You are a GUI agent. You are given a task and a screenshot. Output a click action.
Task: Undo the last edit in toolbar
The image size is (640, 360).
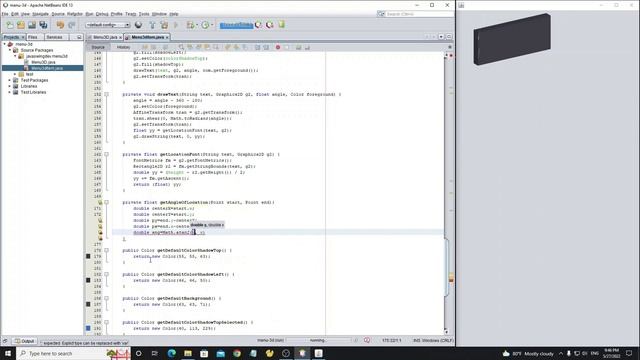(x=60, y=25)
